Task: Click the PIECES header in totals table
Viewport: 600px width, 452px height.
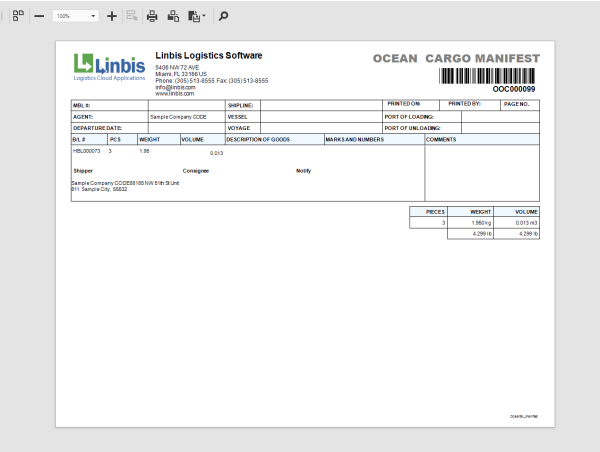Action: click(428, 212)
